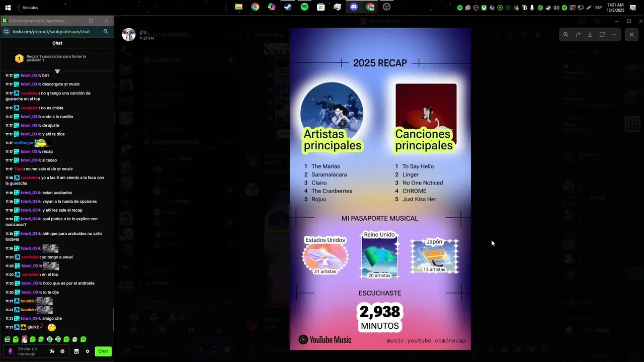Click giu's avatar in the image viewer
Image resolution: width=644 pixels, height=362 pixels.
click(x=129, y=35)
